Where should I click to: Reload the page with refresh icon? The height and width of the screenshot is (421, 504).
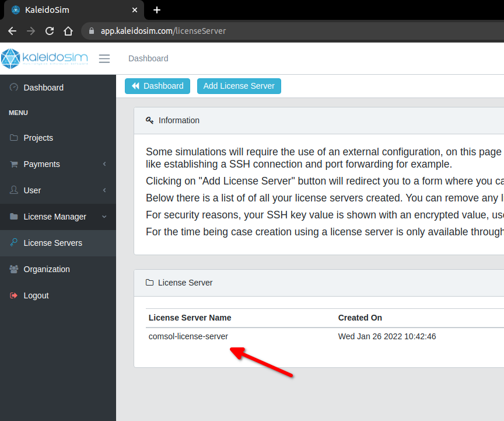click(x=50, y=31)
